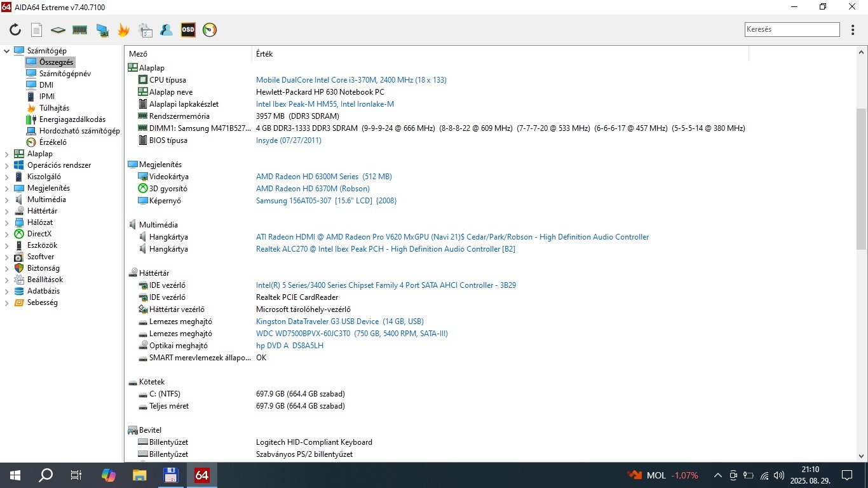This screenshot has height=488, width=868.
Task: Open WDC WD7500BPVX-60JC3T0 disk link
Action: click(352, 334)
